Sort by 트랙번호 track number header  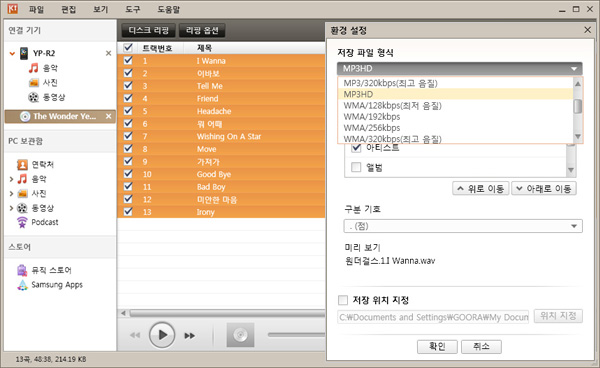157,48
